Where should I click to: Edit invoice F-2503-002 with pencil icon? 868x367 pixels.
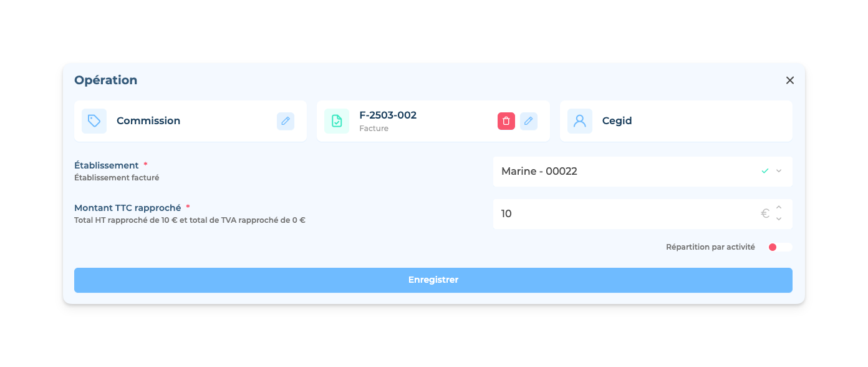[529, 121]
